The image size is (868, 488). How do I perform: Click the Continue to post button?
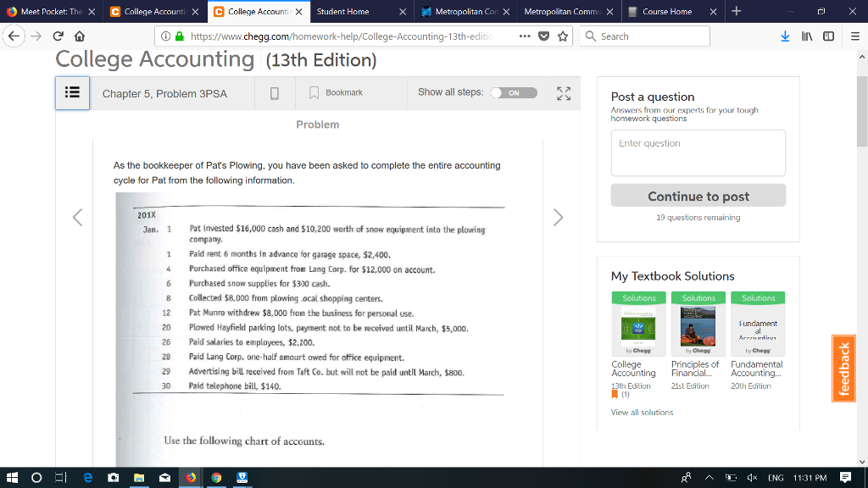(698, 195)
